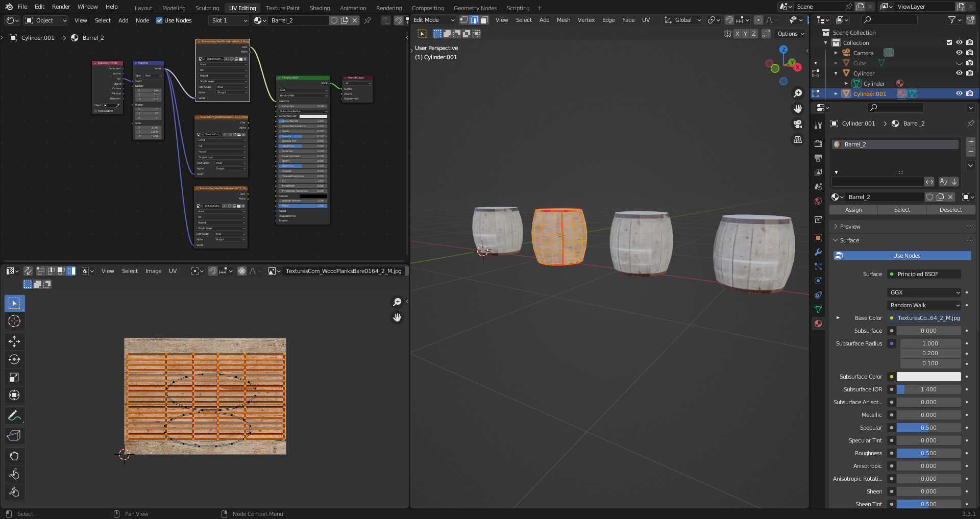980x519 pixels.
Task: Select the Move tool in the UV editor toolbar
Action: [x=14, y=341]
